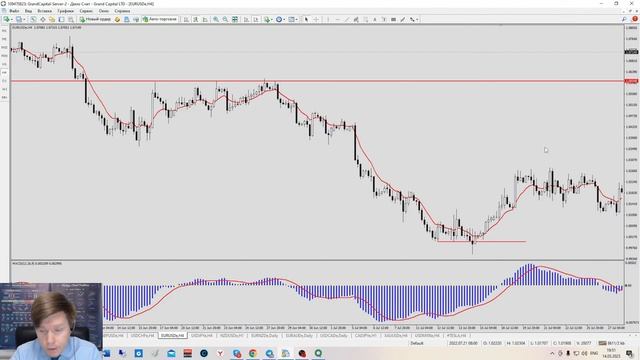Switch to the EURNZDe,Daily chart tab
640x360 pixels.
(264, 336)
